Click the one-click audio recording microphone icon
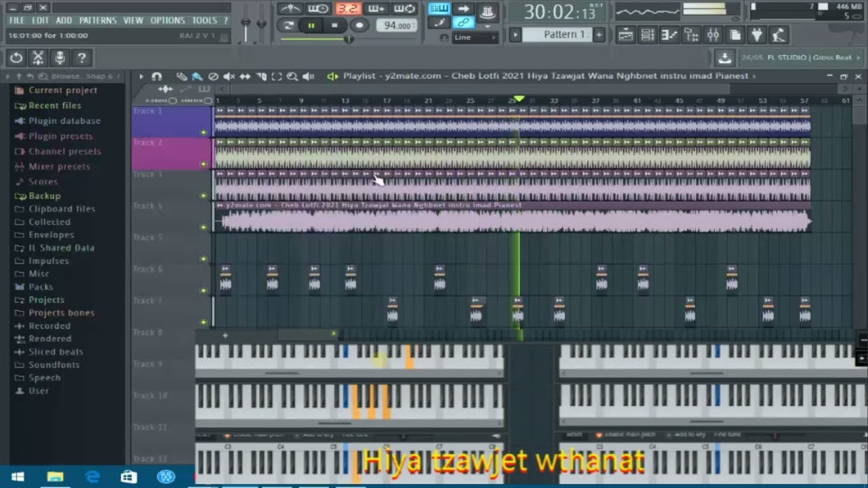Screen dimensions: 868x488 tap(60, 58)
